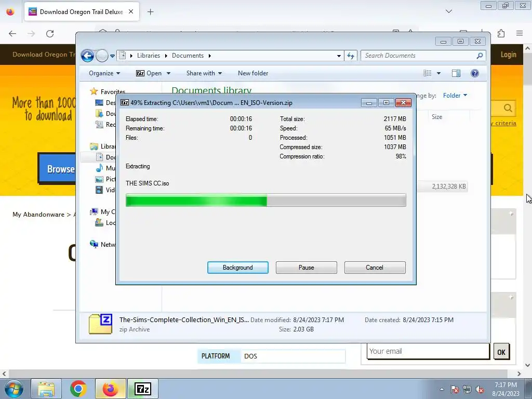Click the muted volume tray icon
The image size is (532, 399).
click(x=480, y=390)
